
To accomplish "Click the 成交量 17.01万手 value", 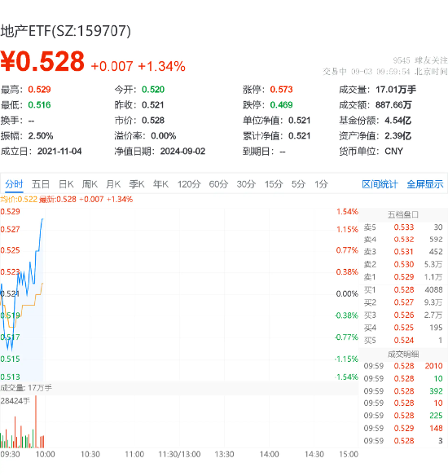I will pos(396,90).
